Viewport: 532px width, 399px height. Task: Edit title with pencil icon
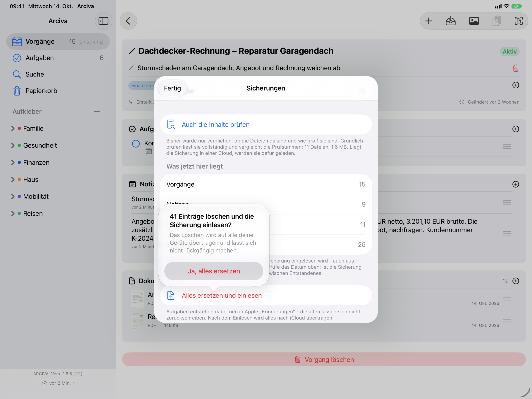pos(132,51)
